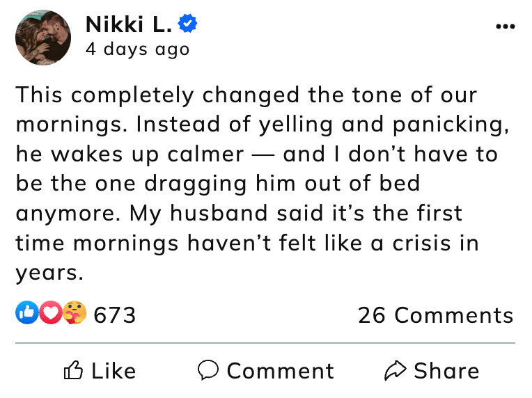The width and height of the screenshot is (532, 398).
Task: Click the red heart reaction icon
Action: 49,315
